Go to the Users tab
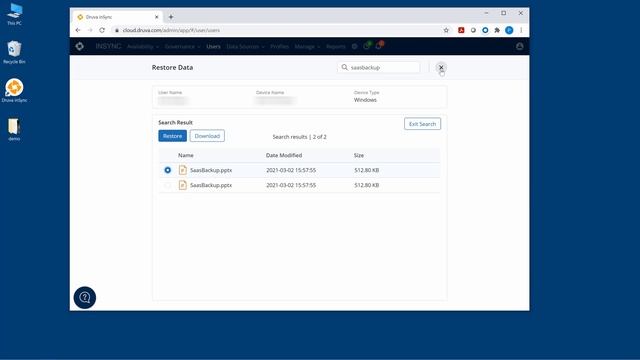Viewport: 640px width, 360px height. coord(213,47)
